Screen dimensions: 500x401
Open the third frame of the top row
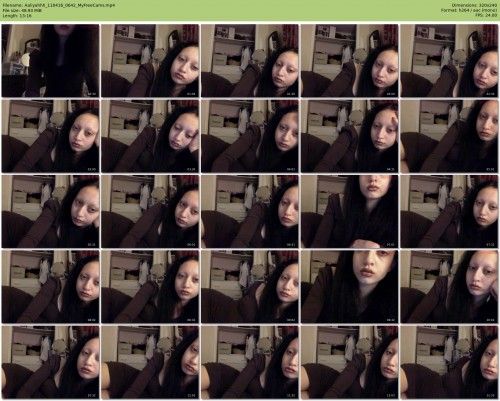tap(250, 61)
